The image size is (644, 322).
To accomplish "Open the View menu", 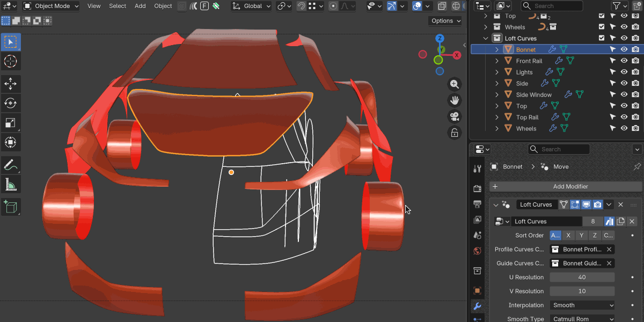I will [x=94, y=6].
